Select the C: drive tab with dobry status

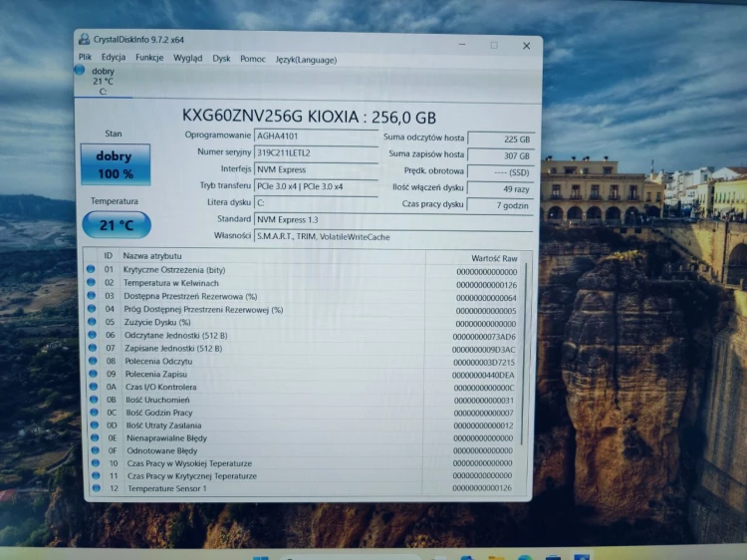click(x=103, y=81)
